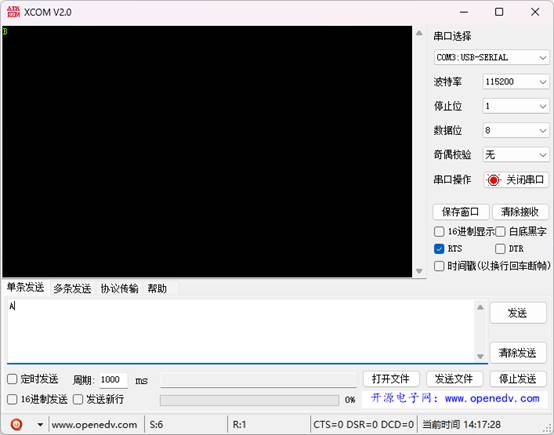Enable the 时间戳 timestamp checkbox
This screenshot has height=435, width=554.
(x=439, y=266)
